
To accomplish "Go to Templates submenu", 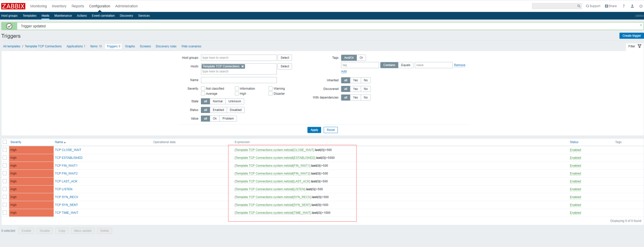I will pyautogui.click(x=30, y=15).
